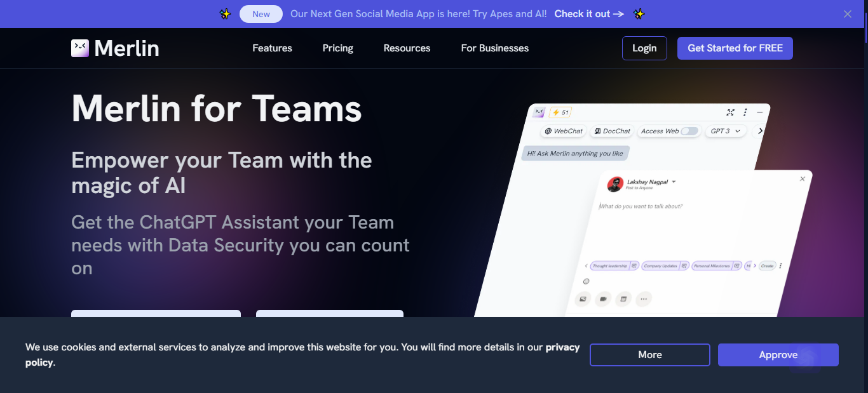868x393 pixels.
Task: Click the emoji icon in the post composer
Action: point(587,281)
